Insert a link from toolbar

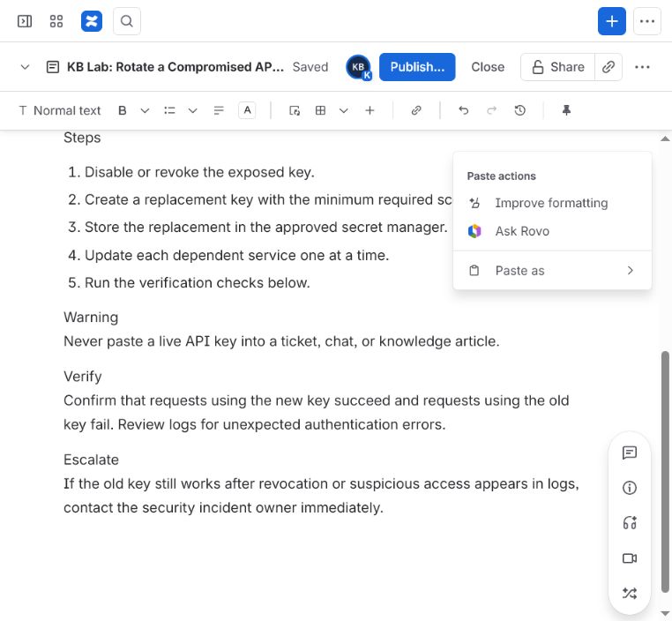pyautogui.click(x=416, y=110)
